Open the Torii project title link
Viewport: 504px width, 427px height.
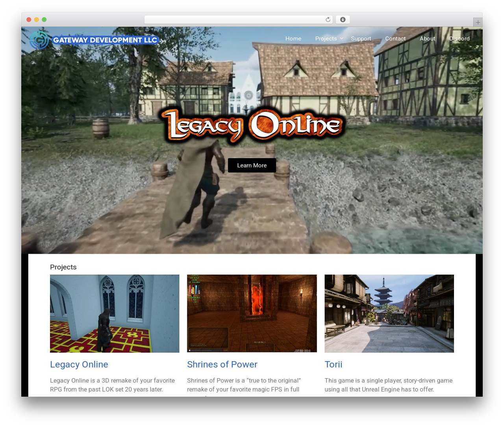click(334, 364)
